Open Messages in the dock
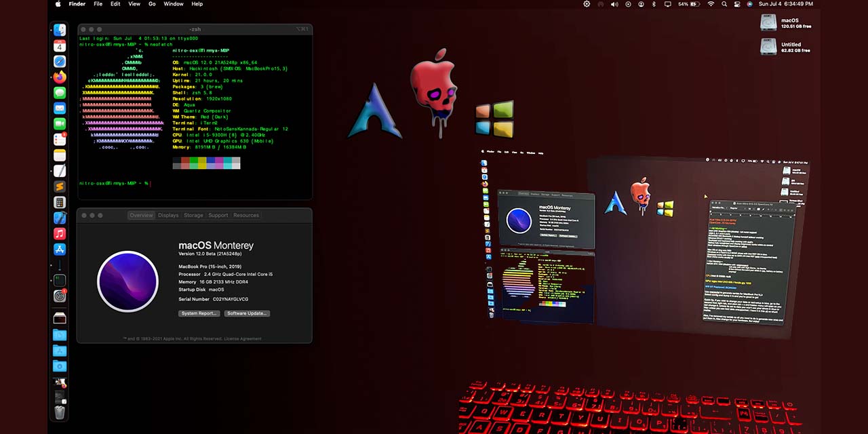 pyautogui.click(x=60, y=93)
